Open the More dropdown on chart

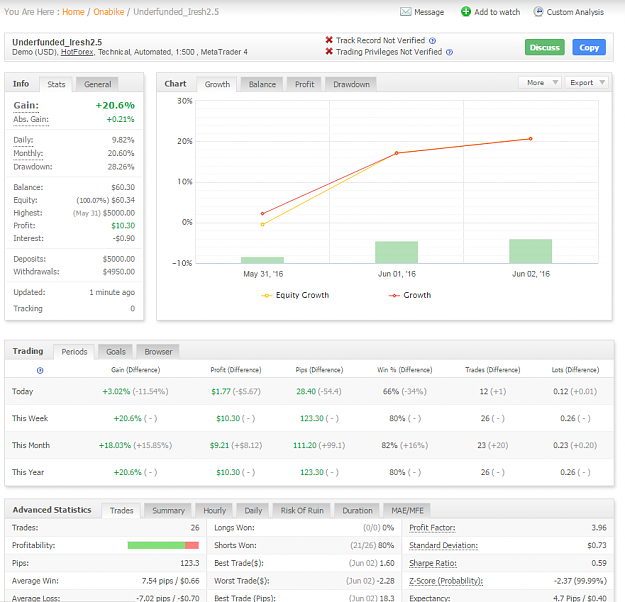(x=540, y=83)
